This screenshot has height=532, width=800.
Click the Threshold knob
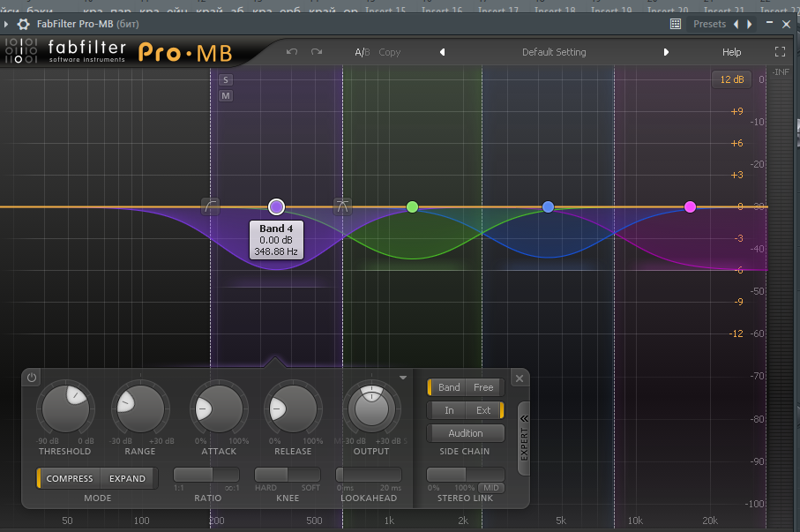coord(66,408)
